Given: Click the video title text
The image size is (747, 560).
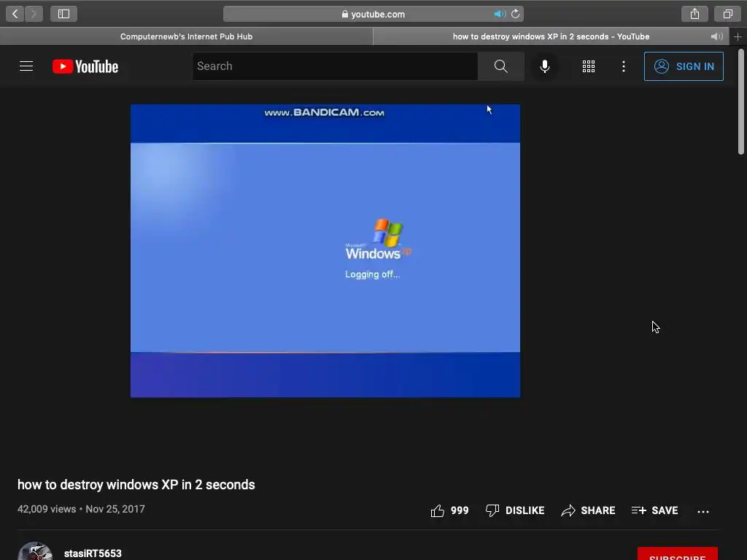Looking at the screenshot, I should [x=136, y=485].
